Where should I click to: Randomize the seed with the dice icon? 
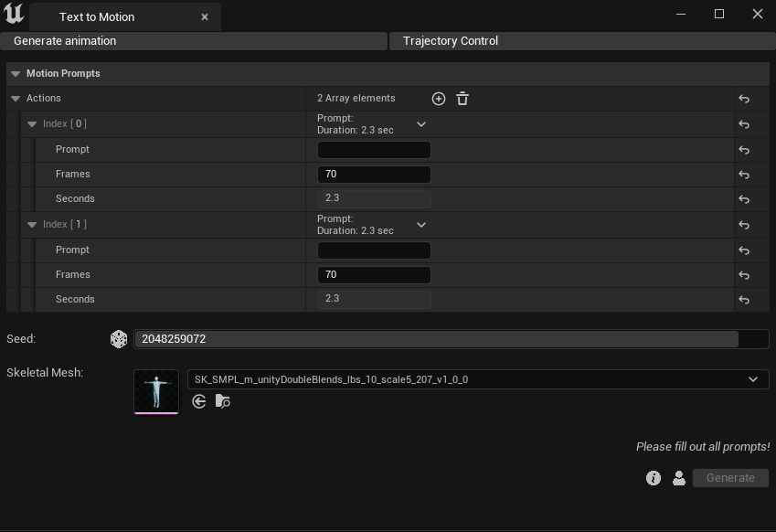click(119, 339)
